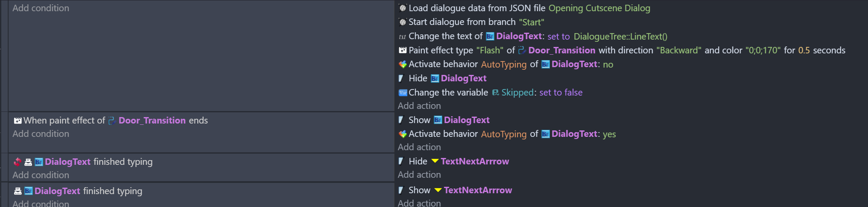Viewport: 868px width, 207px height.
Task: Toggle the AutoTyping activation value "yes"
Action: pyautogui.click(x=609, y=134)
